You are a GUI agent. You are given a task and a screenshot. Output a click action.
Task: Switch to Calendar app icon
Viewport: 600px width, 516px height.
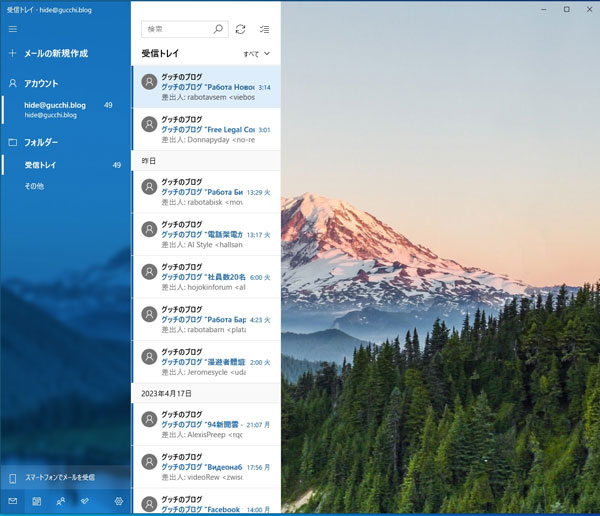click(x=37, y=501)
